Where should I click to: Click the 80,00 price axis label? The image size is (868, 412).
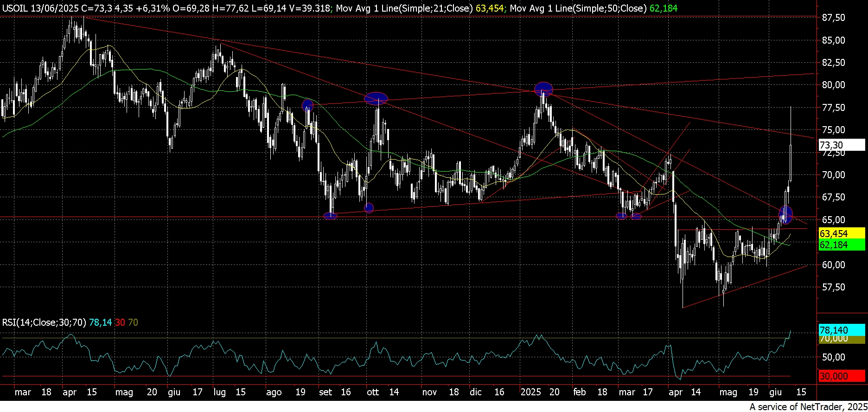[833, 85]
